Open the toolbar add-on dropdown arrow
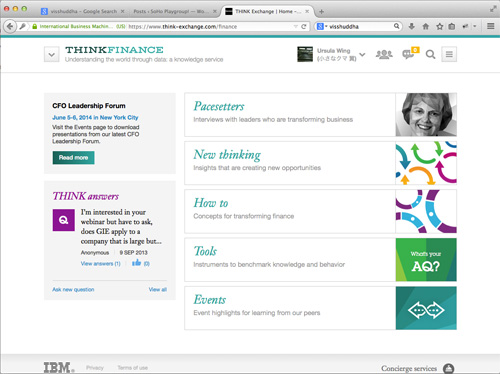 [475, 26]
